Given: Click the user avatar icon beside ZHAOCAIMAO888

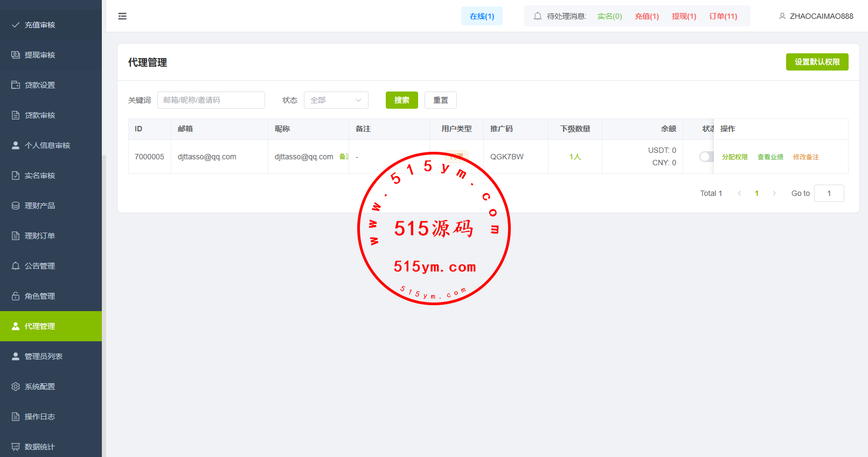Looking at the screenshot, I should pyautogui.click(x=782, y=16).
